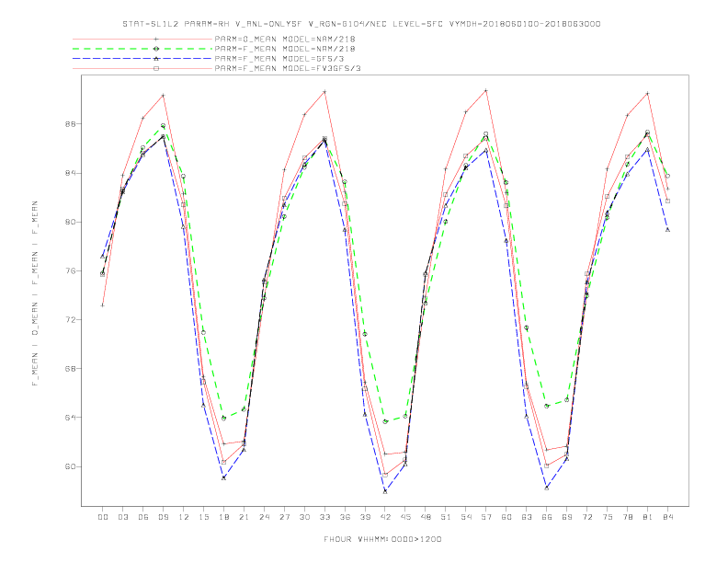Click x-axis tick label 06
Image resolution: width=728 pixels, height=563 pixels.
143,517
